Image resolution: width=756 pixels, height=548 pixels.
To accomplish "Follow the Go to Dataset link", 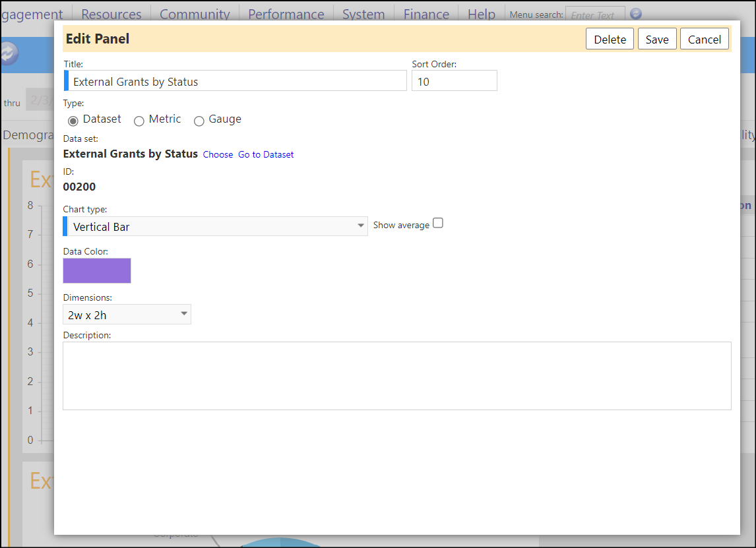I will pyautogui.click(x=266, y=154).
